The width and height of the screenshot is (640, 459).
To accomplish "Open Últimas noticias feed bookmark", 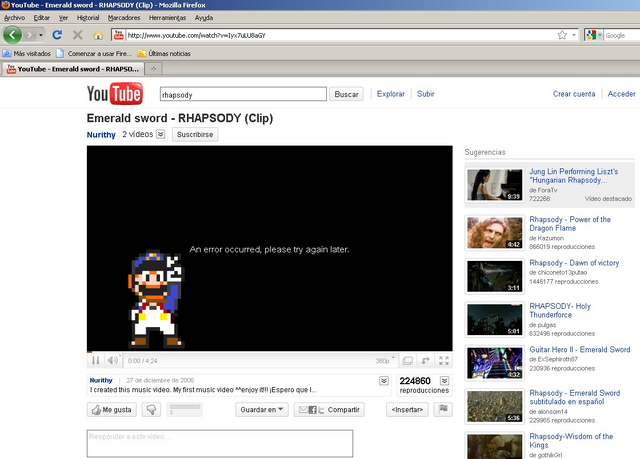I will pos(164,53).
